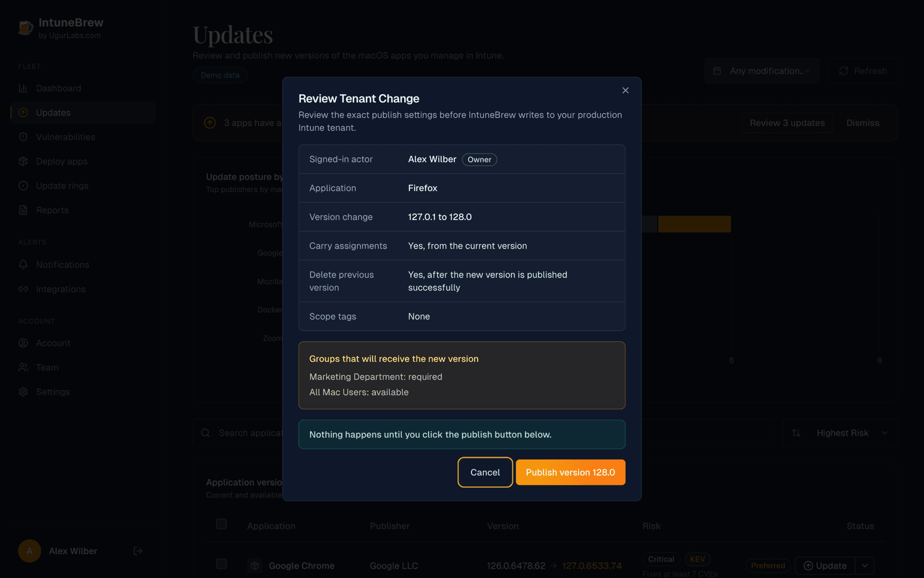Open the Settings gear icon
924x578 pixels.
click(23, 391)
